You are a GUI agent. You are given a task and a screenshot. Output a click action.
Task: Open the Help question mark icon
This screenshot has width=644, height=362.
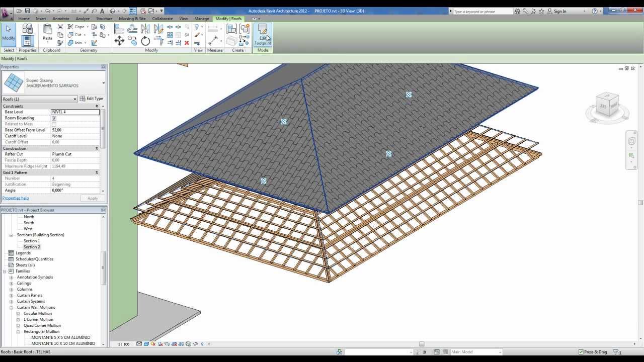(x=595, y=11)
